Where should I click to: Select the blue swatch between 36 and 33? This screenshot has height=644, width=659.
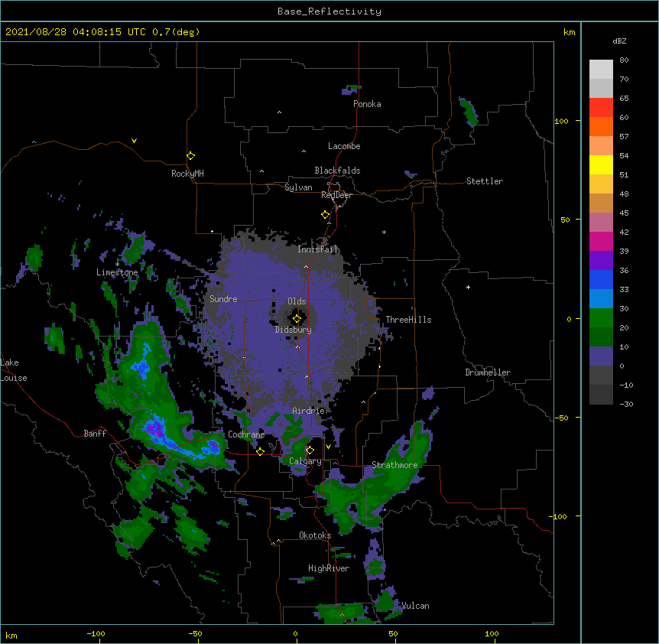[x=601, y=280]
